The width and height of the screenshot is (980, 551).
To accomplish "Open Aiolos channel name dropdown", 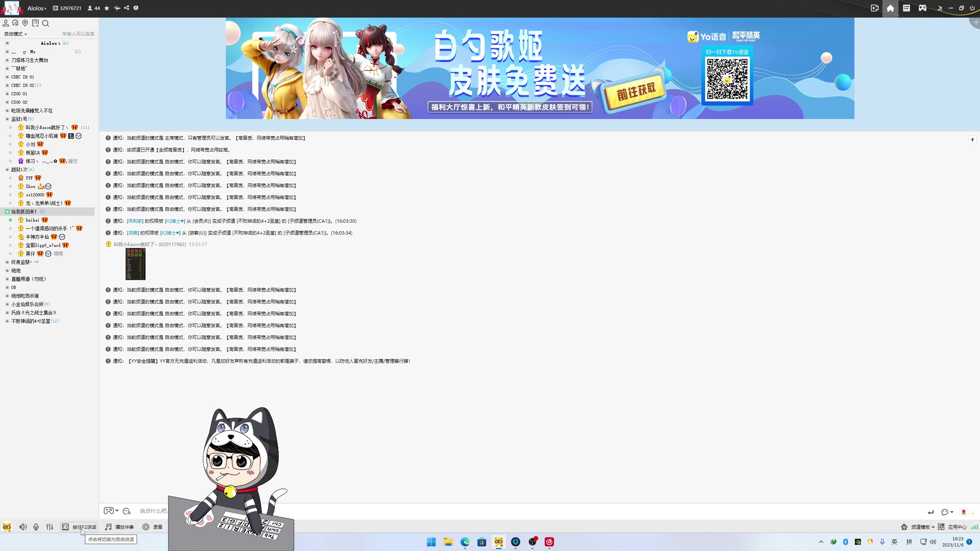I will click(37, 8).
